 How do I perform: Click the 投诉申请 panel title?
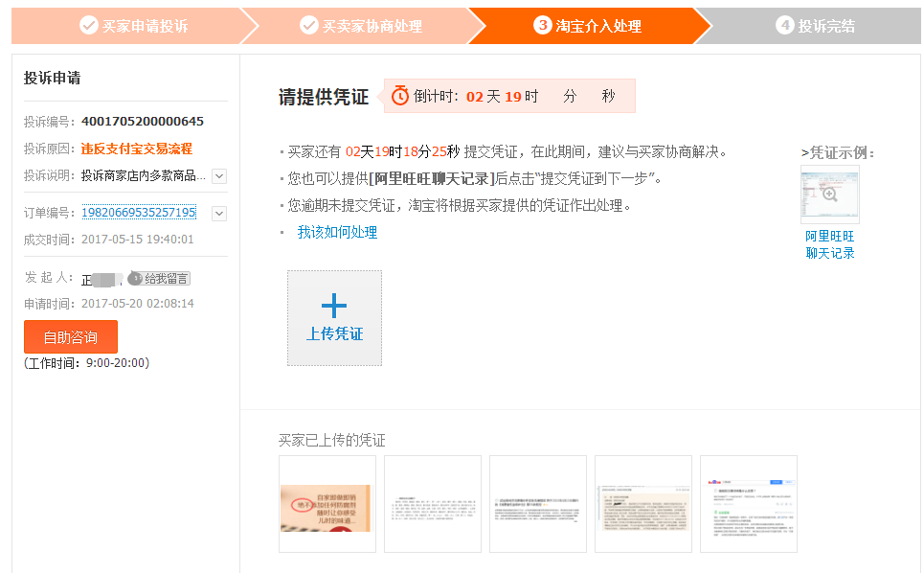(x=52, y=78)
